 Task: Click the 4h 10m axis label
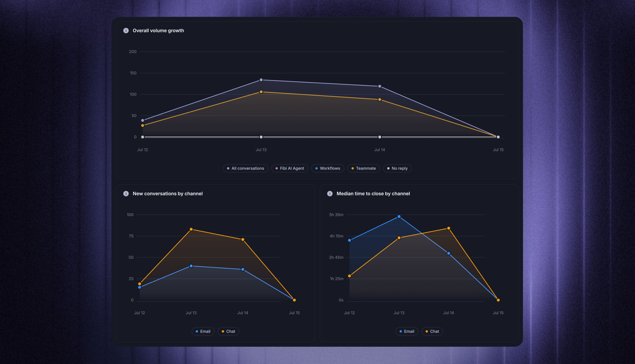tap(336, 236)
